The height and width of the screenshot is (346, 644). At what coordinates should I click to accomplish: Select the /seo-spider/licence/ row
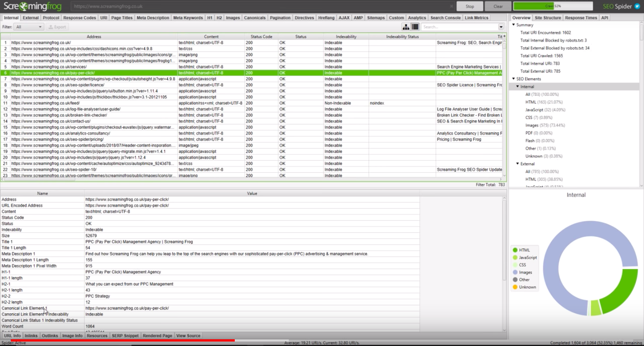click(x=252, y=85)
